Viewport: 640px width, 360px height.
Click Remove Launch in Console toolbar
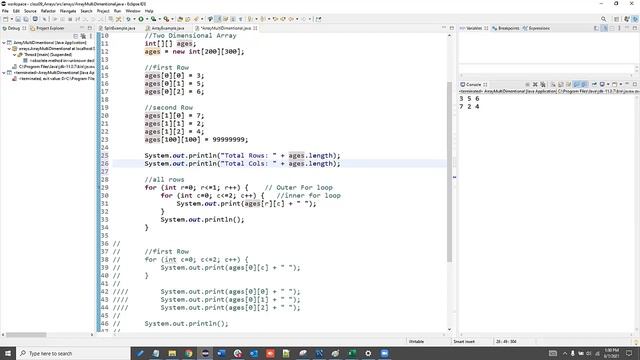535,84
